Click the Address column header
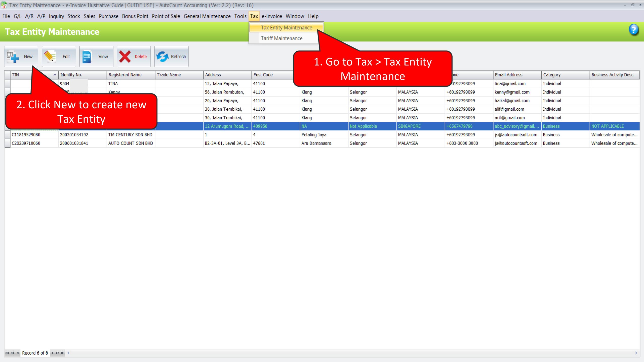This screenshot has width=644, height=362. (x=227, y=75)
